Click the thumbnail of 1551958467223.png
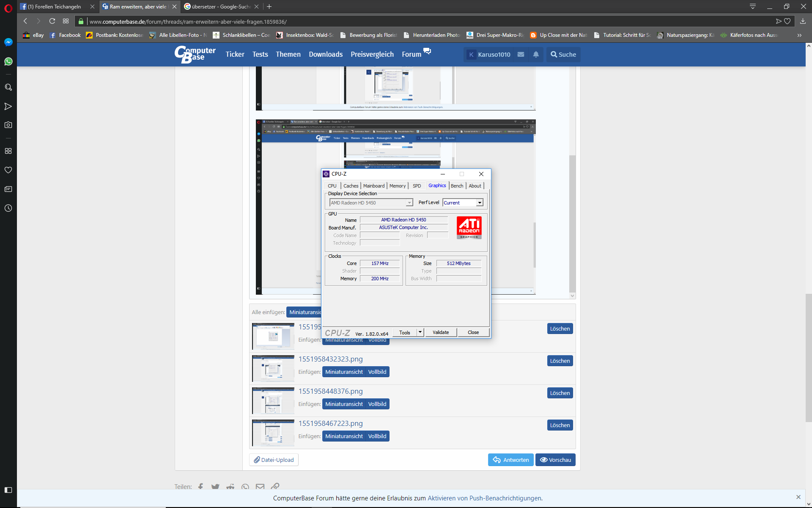 click(x=273, y=433)
